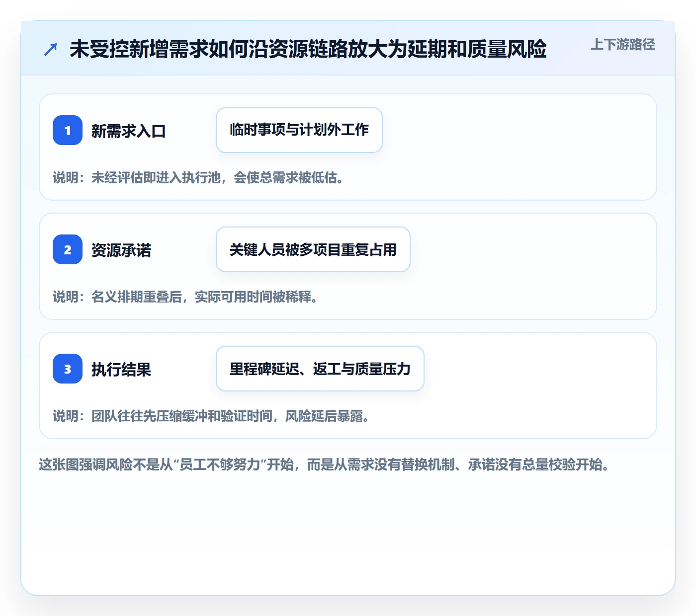Click the arrow icon beside the title

(x=51, y=49)
